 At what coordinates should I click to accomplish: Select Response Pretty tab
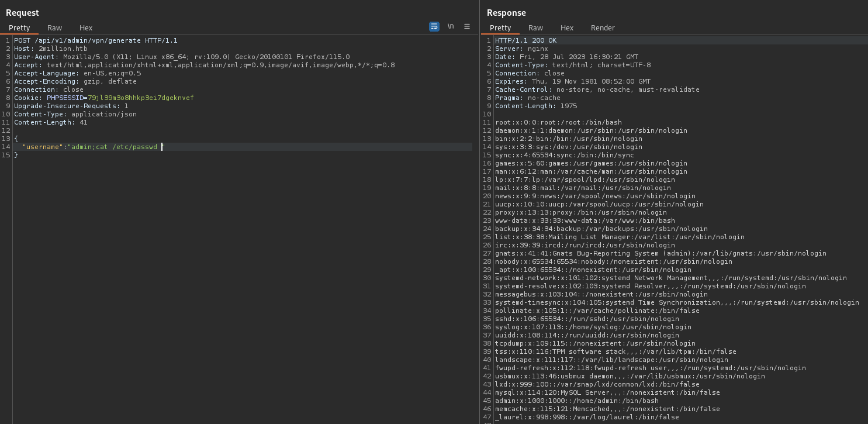(x=500, y=28)
